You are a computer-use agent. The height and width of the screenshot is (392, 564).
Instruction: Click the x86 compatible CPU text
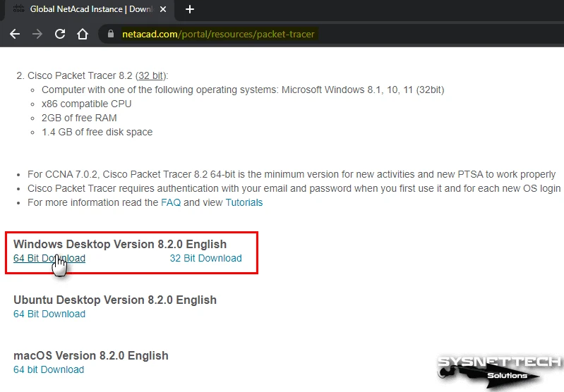pos(87,104)
